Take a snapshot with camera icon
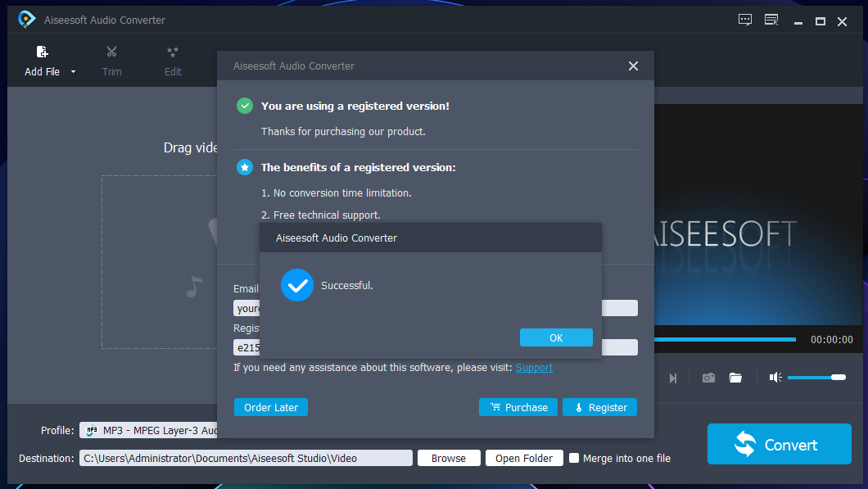 tap(708, 378)
